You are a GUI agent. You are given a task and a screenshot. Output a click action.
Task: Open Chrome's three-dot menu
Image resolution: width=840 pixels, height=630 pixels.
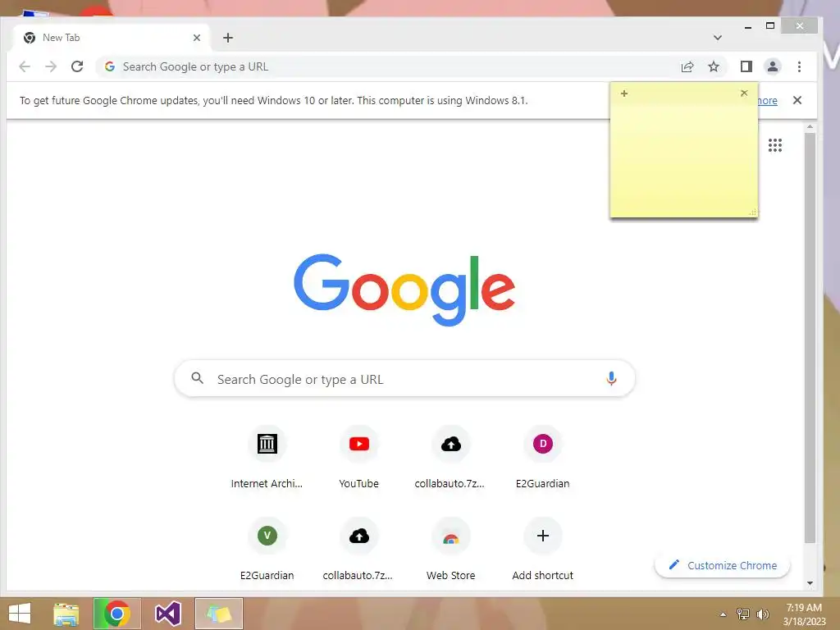click(x=799, y=66)
